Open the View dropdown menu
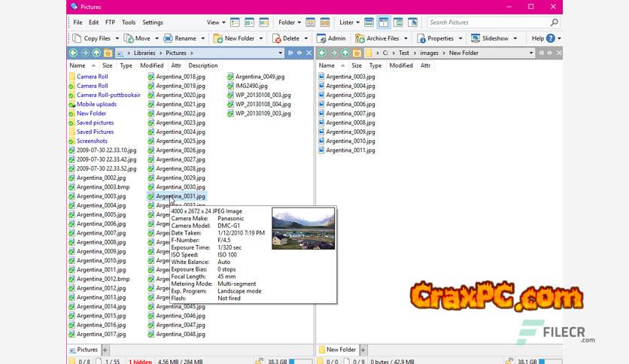The image size is (629, 364). (216, 23)
